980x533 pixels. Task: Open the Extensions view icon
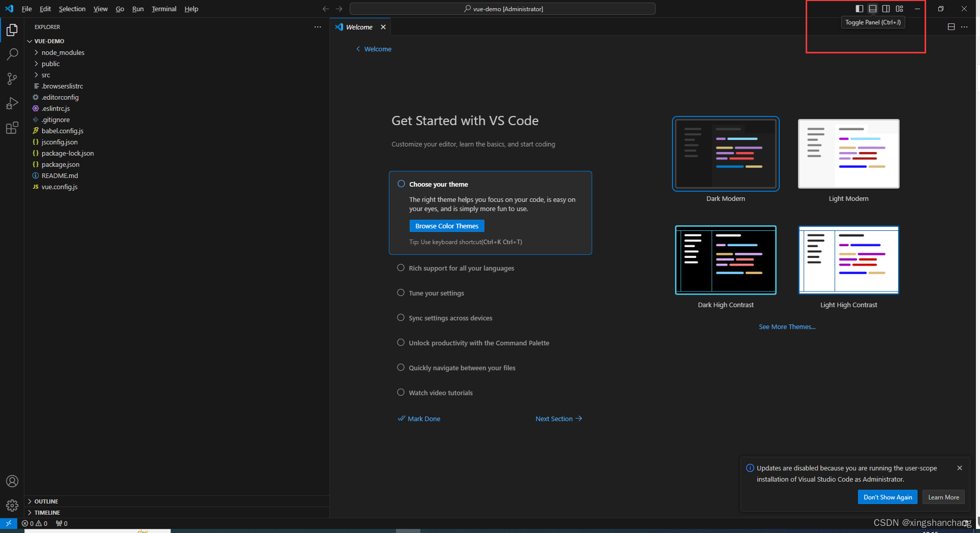point(12,128)
